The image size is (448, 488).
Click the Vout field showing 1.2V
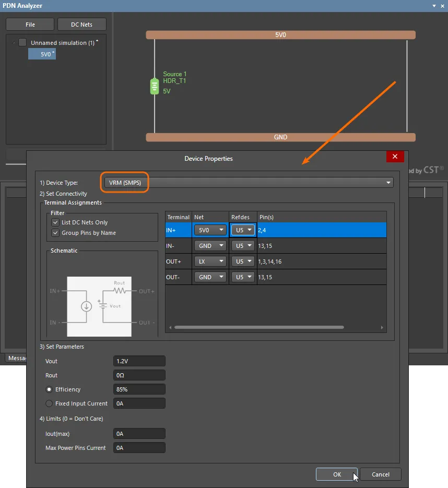tap(139, 361)
